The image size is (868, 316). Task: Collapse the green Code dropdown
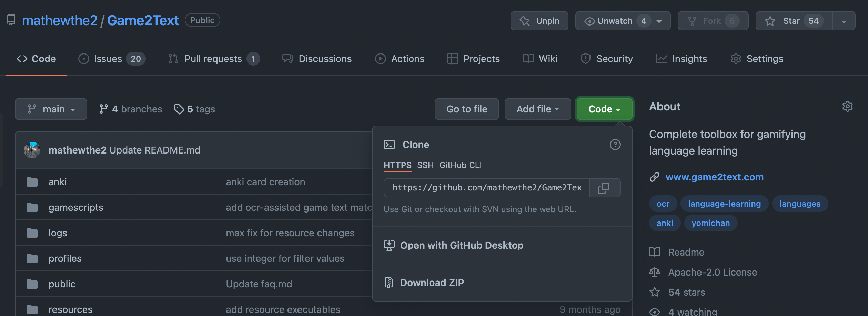pos(605,109)
